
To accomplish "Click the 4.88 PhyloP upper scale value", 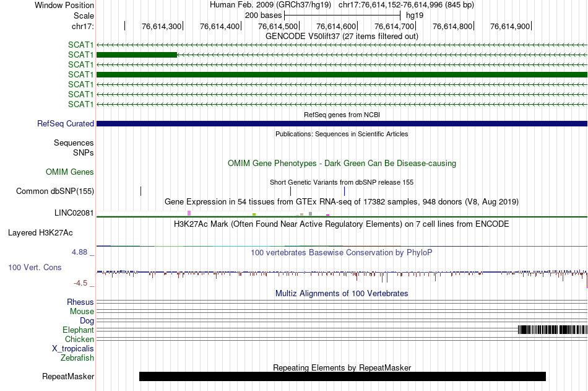I will [x=79, y=252].
